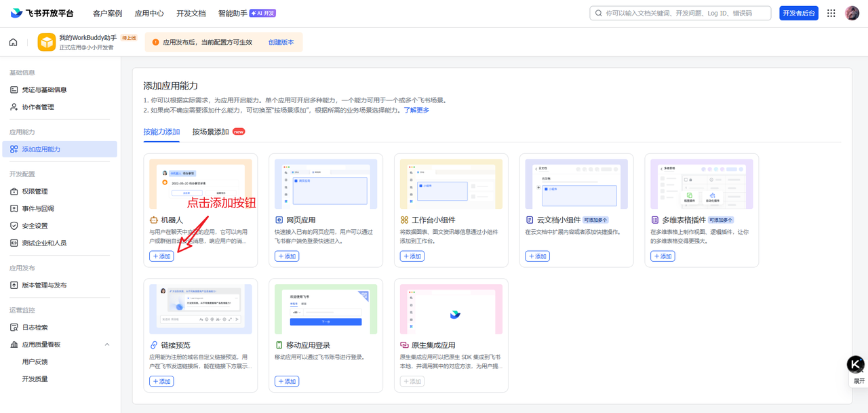This screenshot has height=413, width=868.
Task: Open 用户反馈 under 应用质量看板
Action: tap(35, 362)
